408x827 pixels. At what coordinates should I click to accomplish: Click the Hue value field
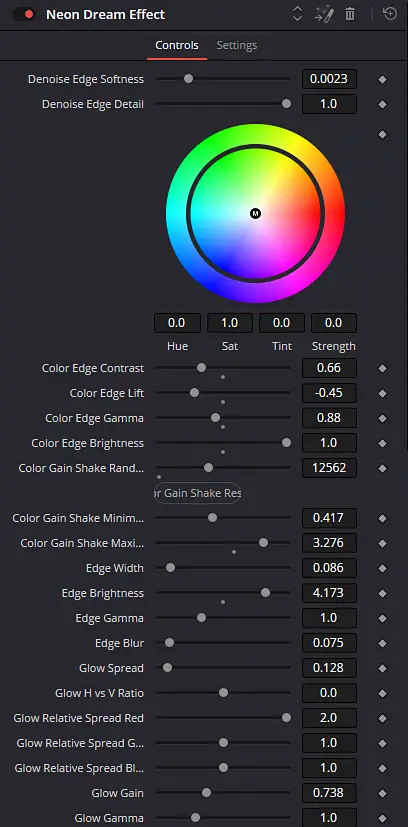pos(177,323)
